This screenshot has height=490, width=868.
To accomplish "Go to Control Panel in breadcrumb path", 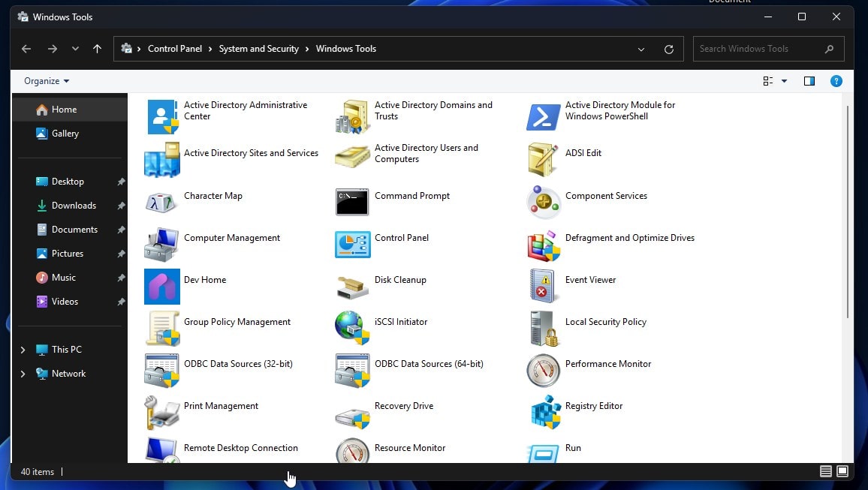I will (175, 49).
